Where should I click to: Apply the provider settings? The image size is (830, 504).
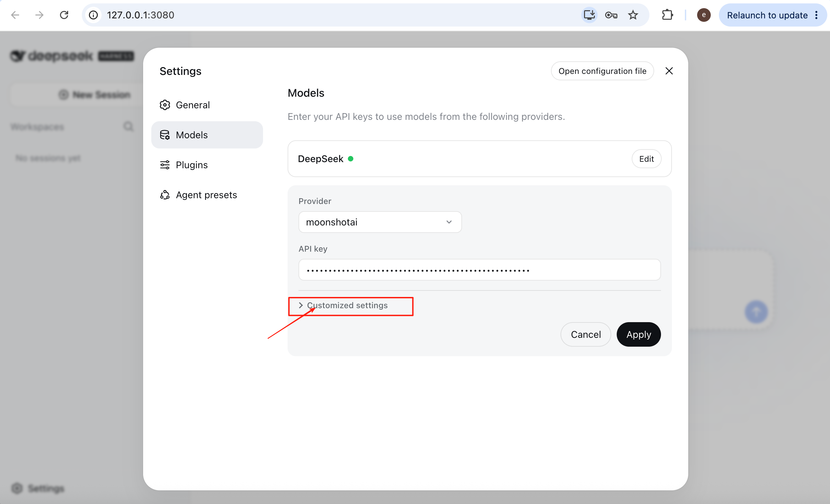click(x=639, y=334)
